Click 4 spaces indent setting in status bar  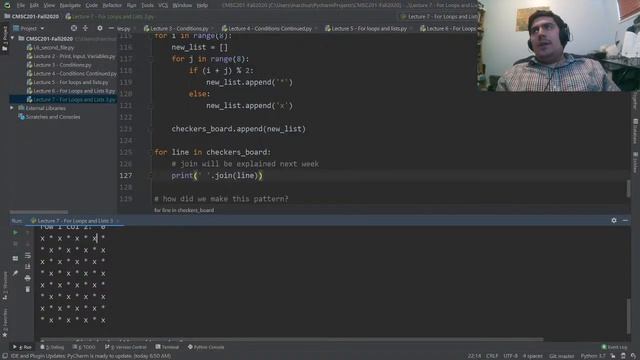533,356
